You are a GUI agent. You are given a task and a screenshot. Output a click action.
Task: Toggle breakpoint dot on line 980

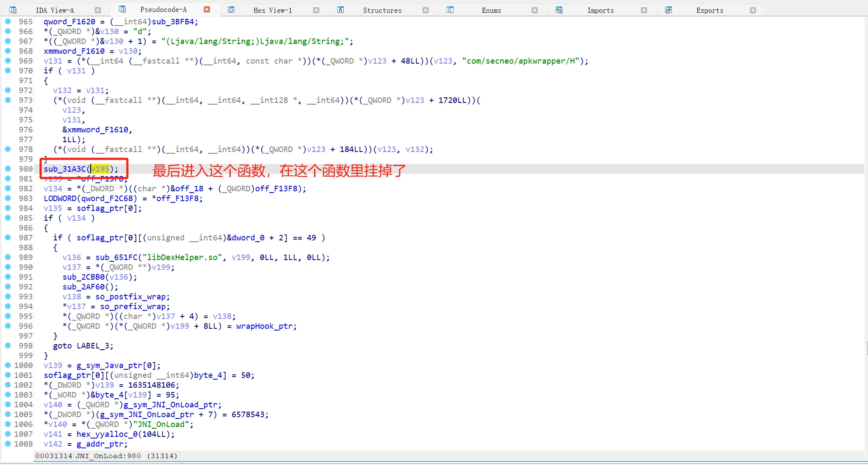(8, 169)
